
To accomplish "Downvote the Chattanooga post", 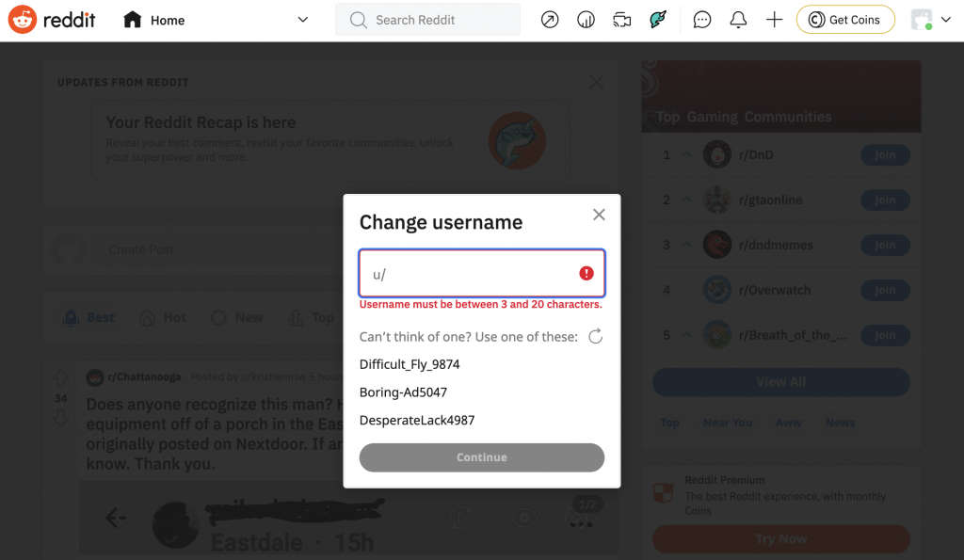I will (60, 417).
